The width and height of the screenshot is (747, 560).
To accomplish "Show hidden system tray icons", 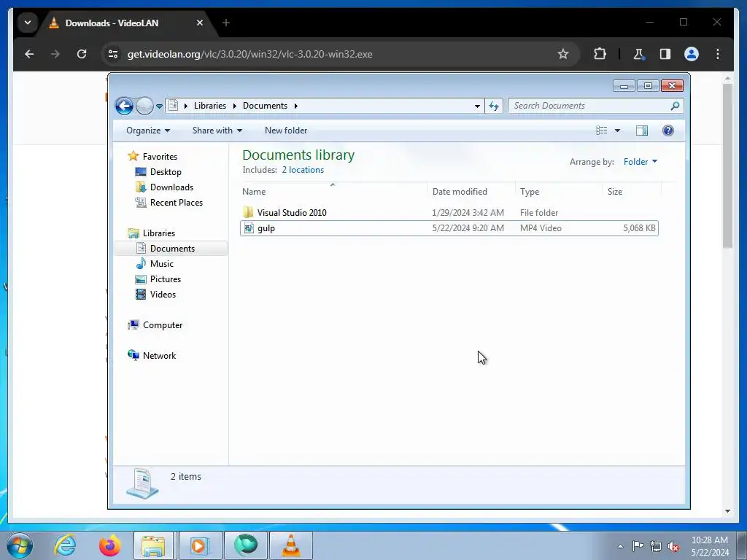I will (x=620, y=546).
